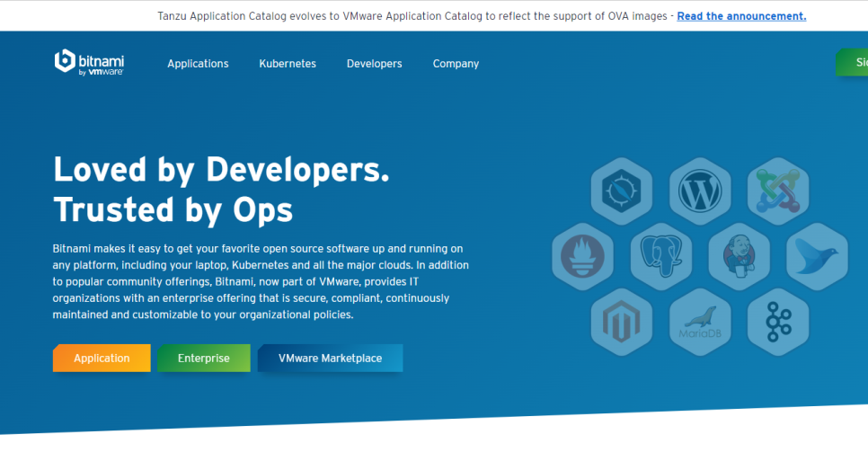The image size is (868, 461).
Task: Open the Applications menu
Action: [x=198, y=64]
